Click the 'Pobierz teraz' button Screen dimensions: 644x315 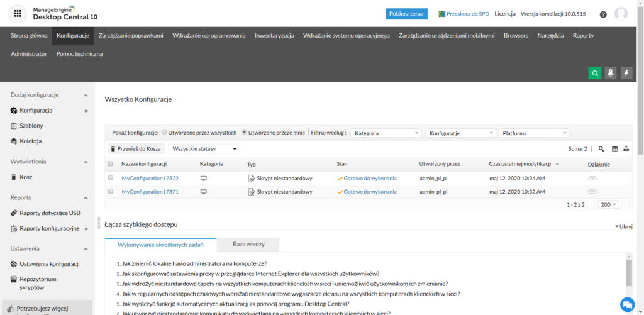[406, 14]
